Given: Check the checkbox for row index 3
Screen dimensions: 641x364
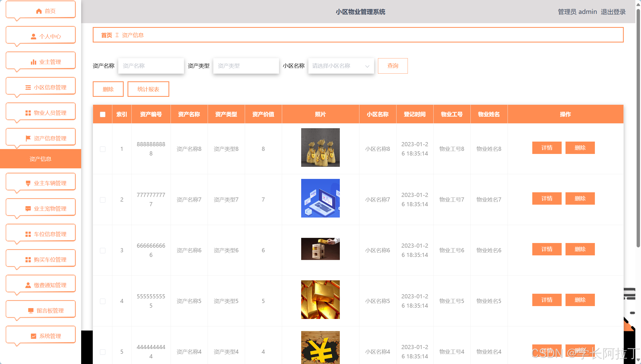Looking at the screenshot, I should point(103,250).
